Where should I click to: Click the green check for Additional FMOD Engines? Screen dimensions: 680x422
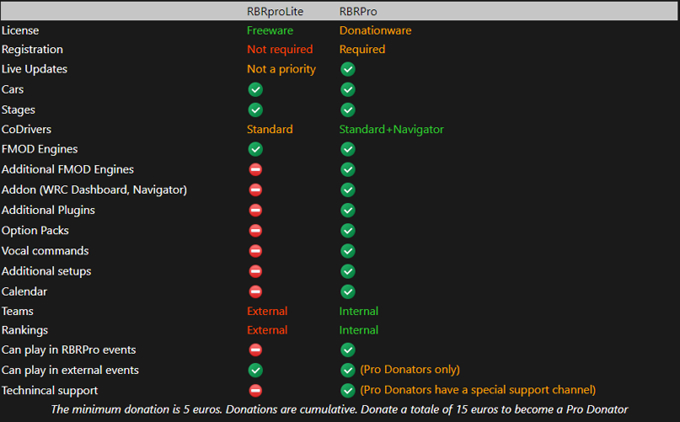click(348, 170)
